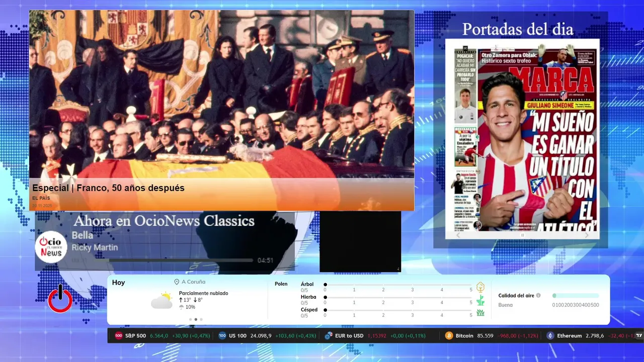The image size is (644, 362).
Task: Click the news date 20.11.2025
Action: (42, 206)
